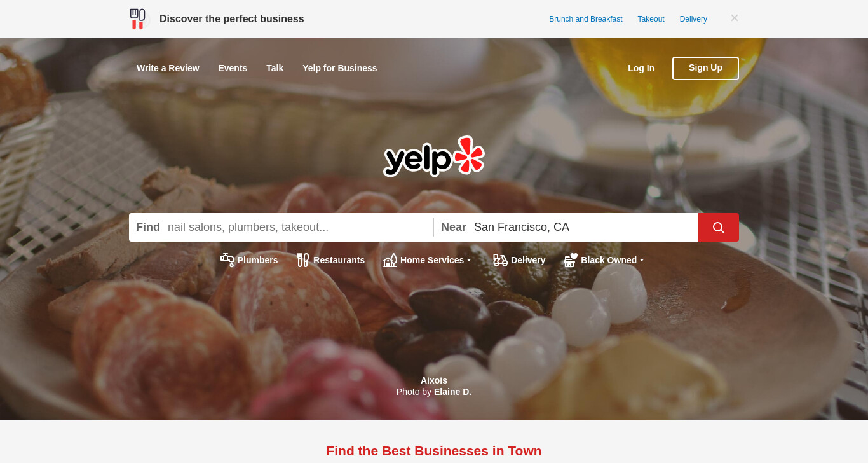Click the Plumbers faucet icon
This screenshot has height=463, width=868.
[227, 260]
